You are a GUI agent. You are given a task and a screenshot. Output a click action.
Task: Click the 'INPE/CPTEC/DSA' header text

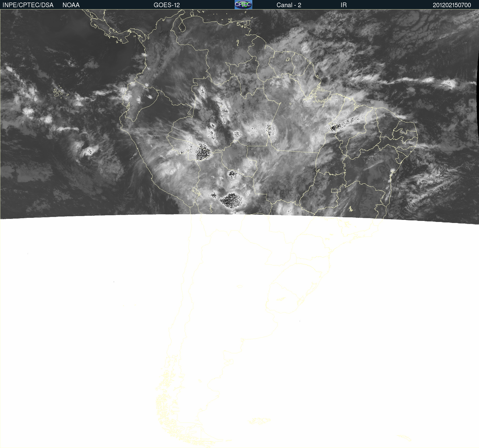pyautogui.click(x=28, y=5)
